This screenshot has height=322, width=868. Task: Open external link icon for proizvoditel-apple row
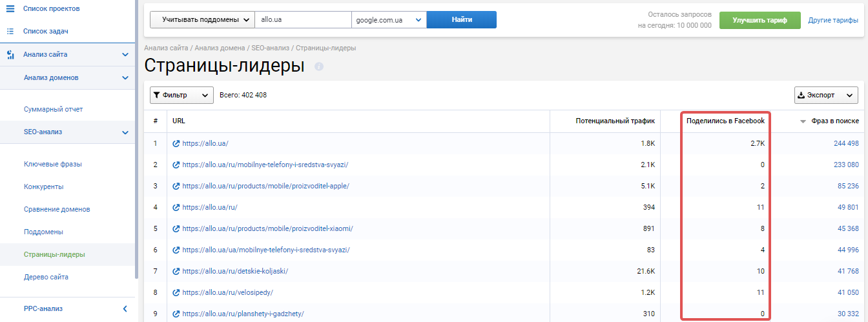[176, 186]
